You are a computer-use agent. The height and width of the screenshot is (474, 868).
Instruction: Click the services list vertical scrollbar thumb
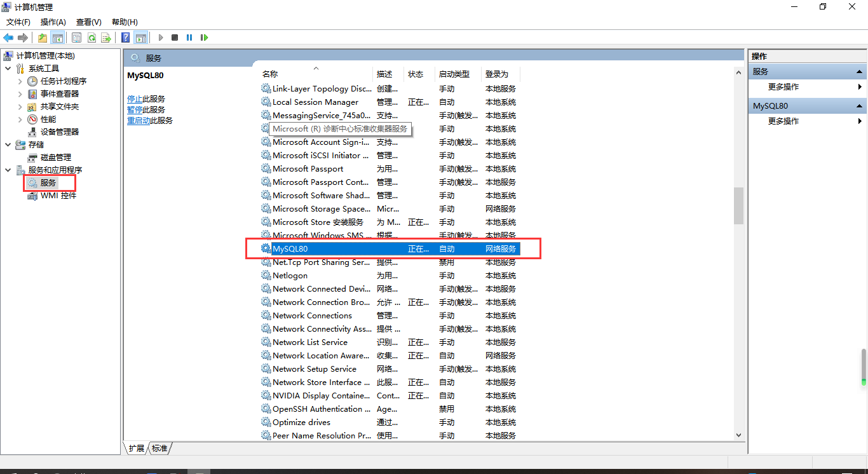tap(738, 206)
